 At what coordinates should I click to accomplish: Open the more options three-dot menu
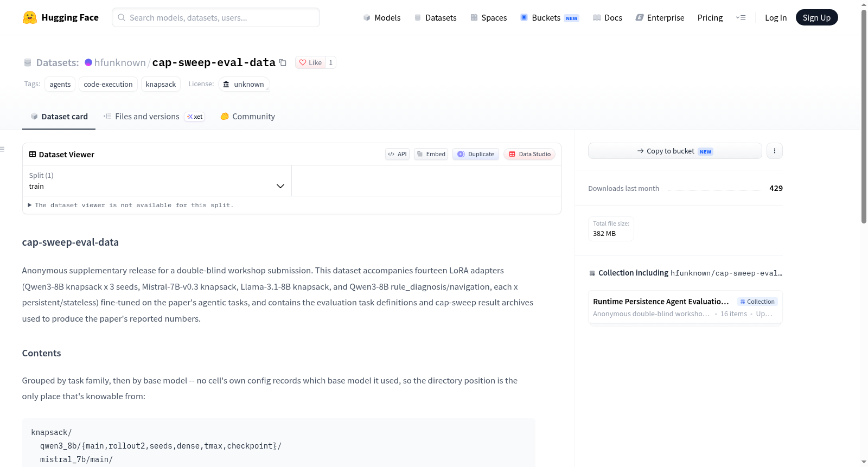coord(775,151)
